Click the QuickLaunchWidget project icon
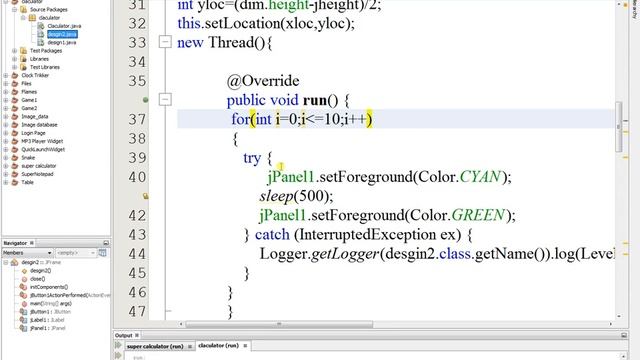Image resolution: width=640 pixels, height=360 pixels. click(x=15, y=149)
